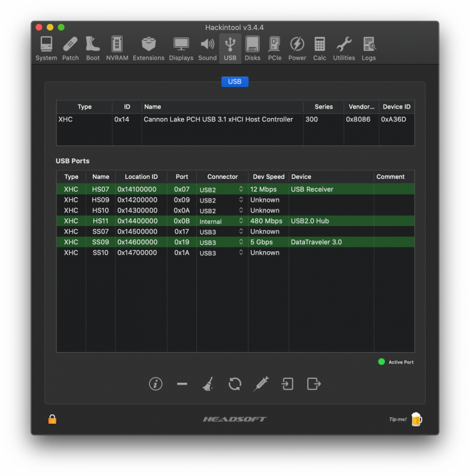
Task: Click the Hackintool v3.4.4 title
Action: point(234,27)
